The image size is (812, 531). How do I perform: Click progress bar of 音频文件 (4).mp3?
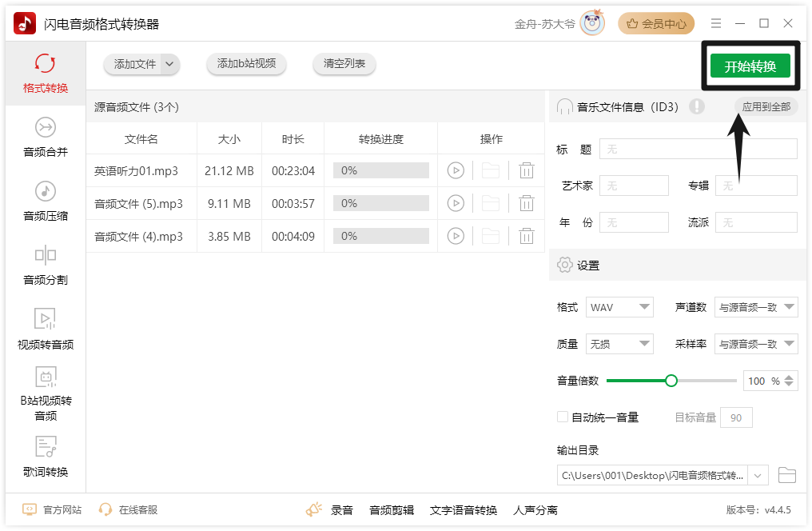[x=381, y=236]
